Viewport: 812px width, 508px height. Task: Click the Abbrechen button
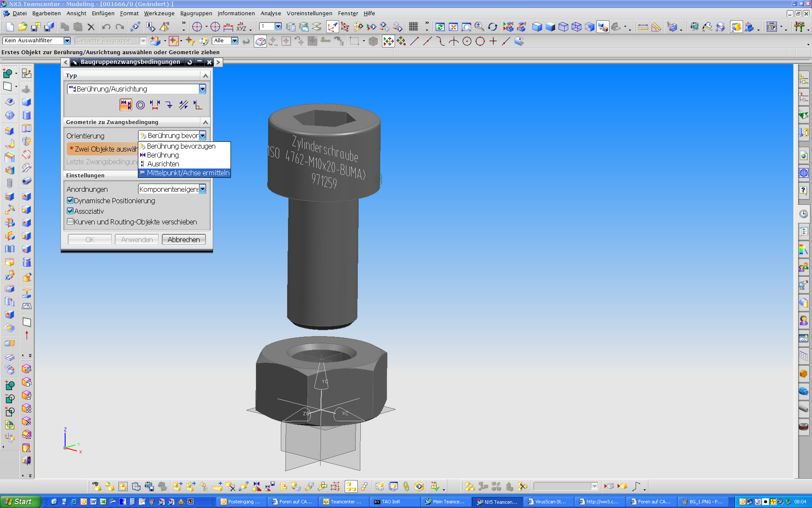184,240
